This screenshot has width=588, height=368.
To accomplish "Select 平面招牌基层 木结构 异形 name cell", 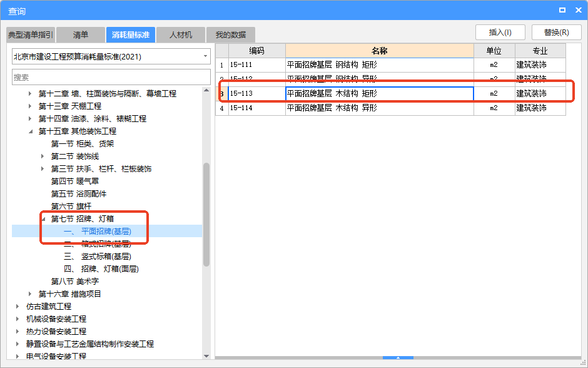I will point(380,108).
